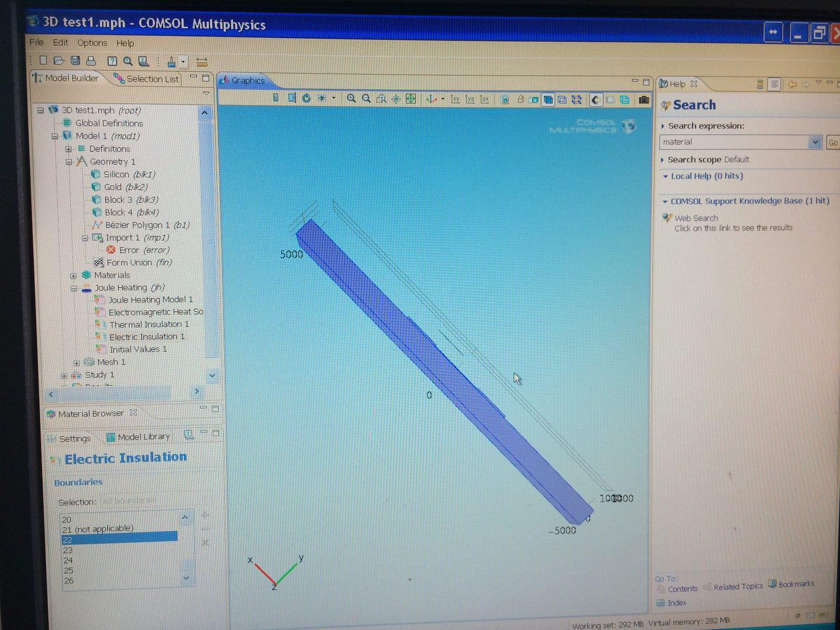
Task: Click the Zoom In icon in Graphics toolbar
Action: click(351, 98)
